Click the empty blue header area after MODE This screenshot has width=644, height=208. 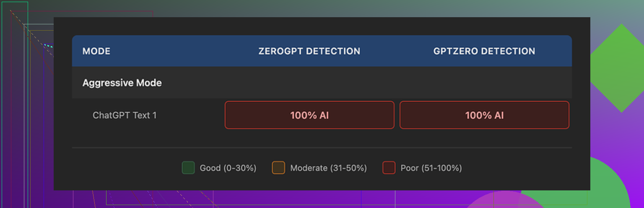(176, 52)
